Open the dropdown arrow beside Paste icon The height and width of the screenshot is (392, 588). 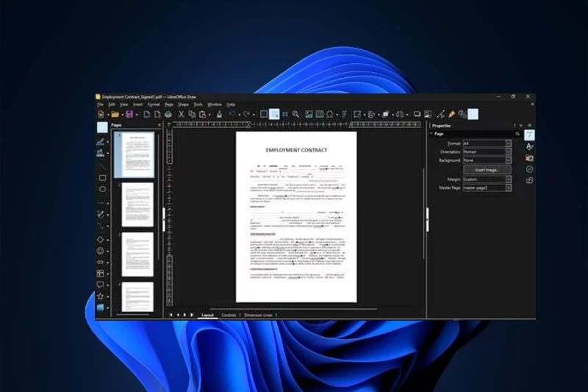[x=209, y=115]
